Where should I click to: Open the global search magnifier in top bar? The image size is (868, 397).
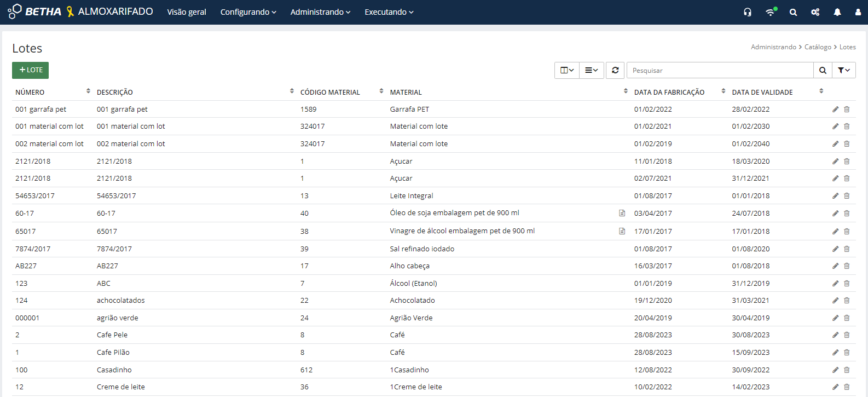(793, 12)
